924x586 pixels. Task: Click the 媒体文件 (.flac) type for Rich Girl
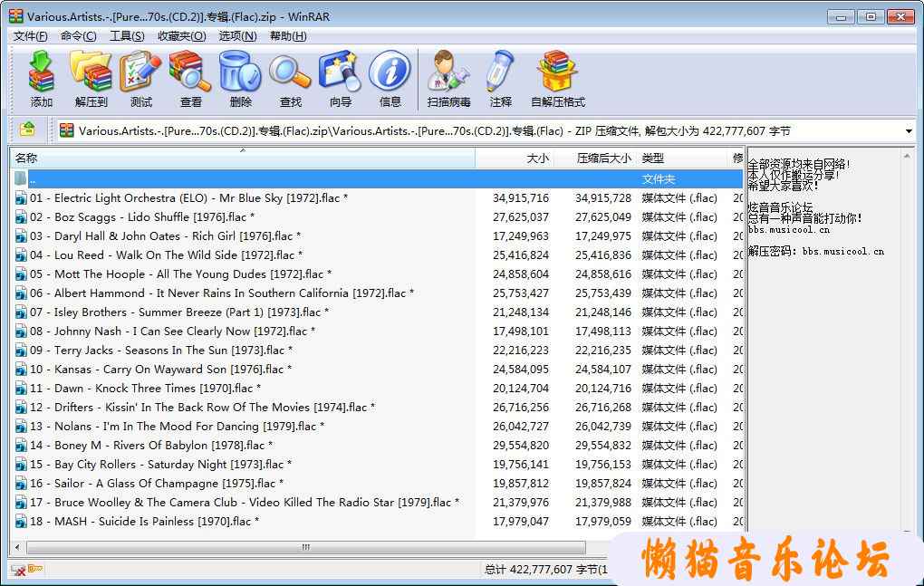(x=679, y=236)
